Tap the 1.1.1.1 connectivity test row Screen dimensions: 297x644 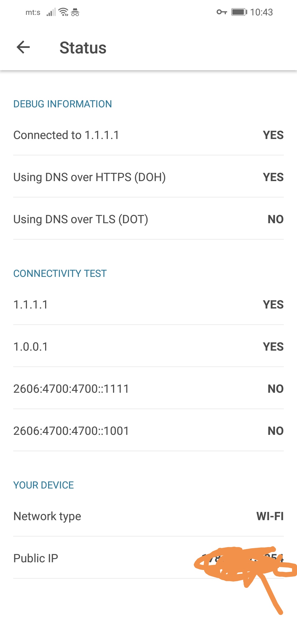(148, 305)
